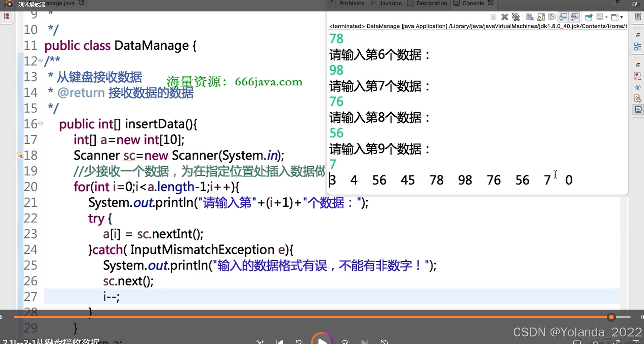Remove all terminated launches with double-X icon
This screenshot has width=644, height=344.
[x=516, y=17]
